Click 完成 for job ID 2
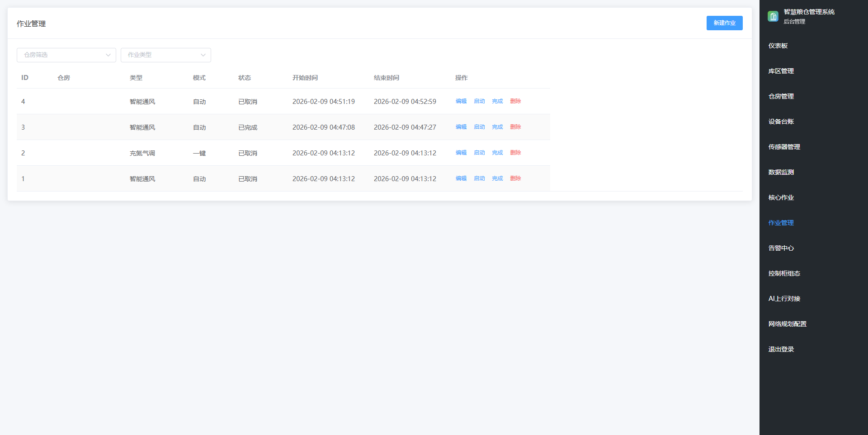Viewport: 868px width, 435px height. point(497,153)
